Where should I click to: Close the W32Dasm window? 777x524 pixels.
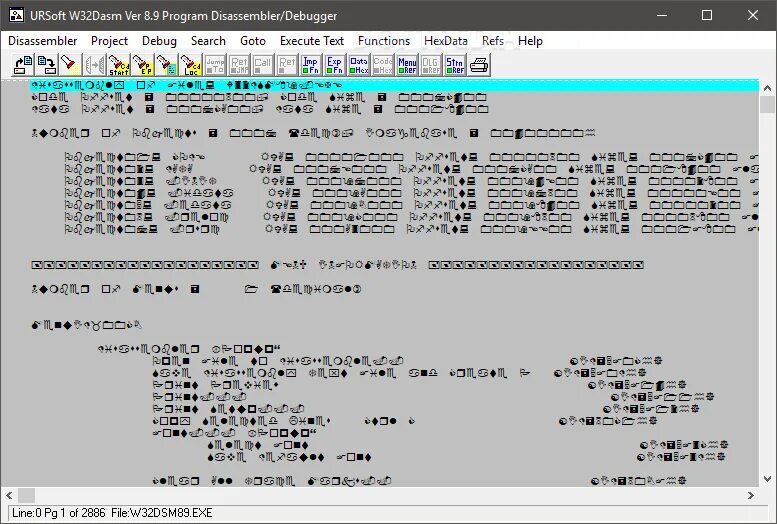(x=753, y=15)
